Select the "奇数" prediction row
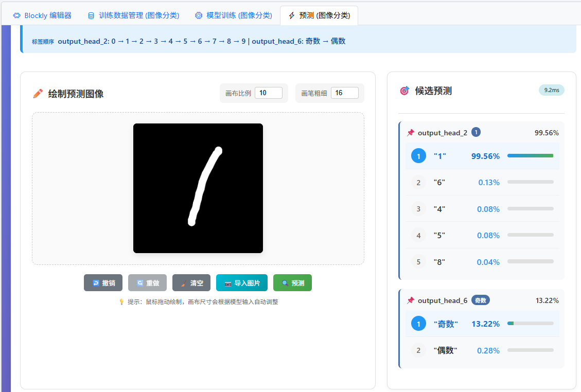This screenshot has width=581, height=392. point(482,324)
